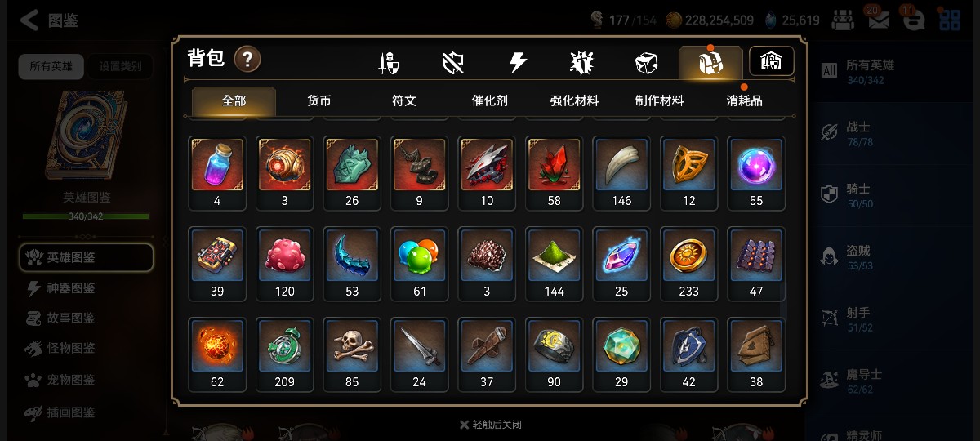Toggle the 设置类别 button
Image resolution: width=980 pixels, height=441 pixels.
[120, 67]
